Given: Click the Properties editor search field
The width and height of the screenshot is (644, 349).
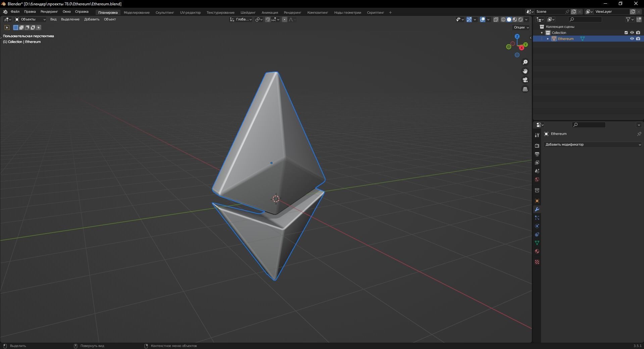Looking at the screenshot, I should coord(589,125).
